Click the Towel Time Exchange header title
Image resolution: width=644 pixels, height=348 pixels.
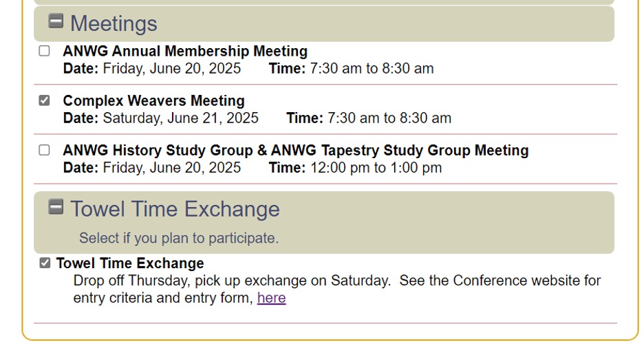click(175, 209)
